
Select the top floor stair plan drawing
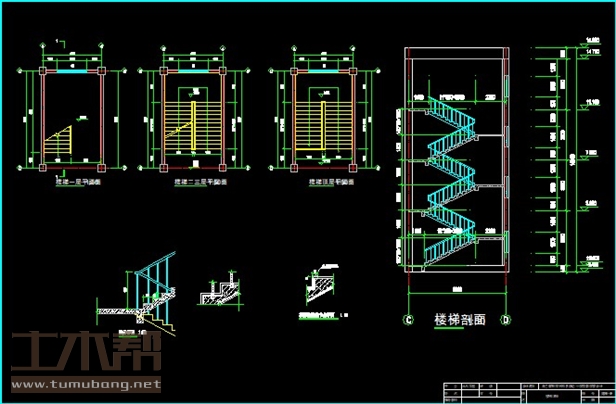click(321, 115)
